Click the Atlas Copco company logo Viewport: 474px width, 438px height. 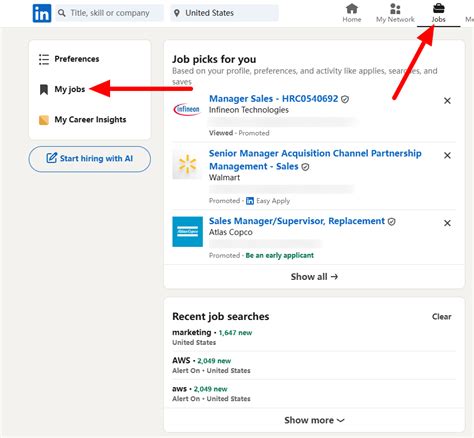(187, 232)
